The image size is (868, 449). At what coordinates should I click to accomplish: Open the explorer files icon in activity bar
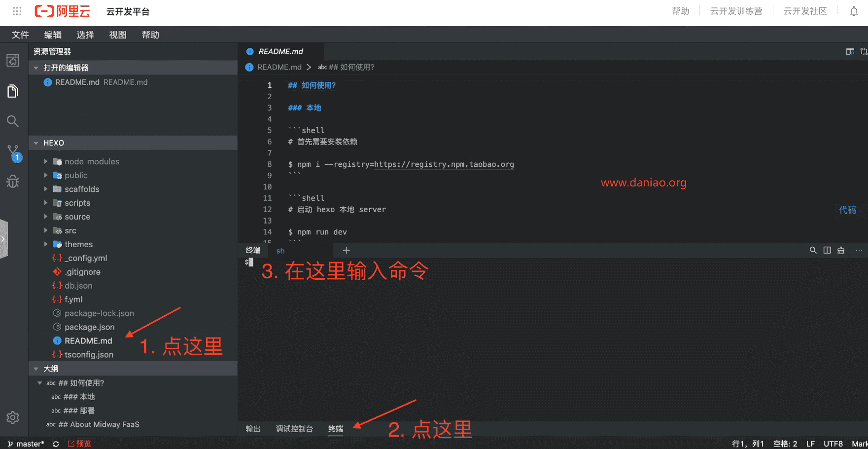(x=13, y=91)
